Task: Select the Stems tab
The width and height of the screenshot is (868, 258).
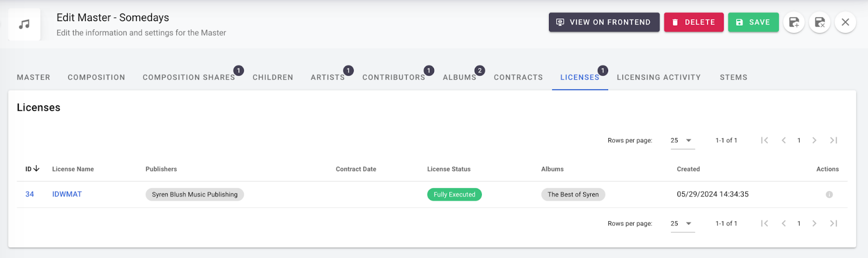Action: coord(733,78)
